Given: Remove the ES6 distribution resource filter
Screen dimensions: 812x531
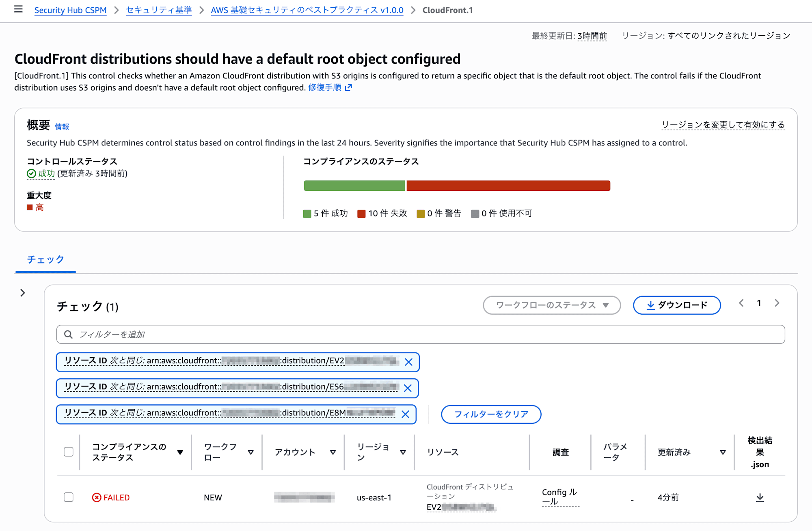Looking at the screenshot, I should [408, 388].
